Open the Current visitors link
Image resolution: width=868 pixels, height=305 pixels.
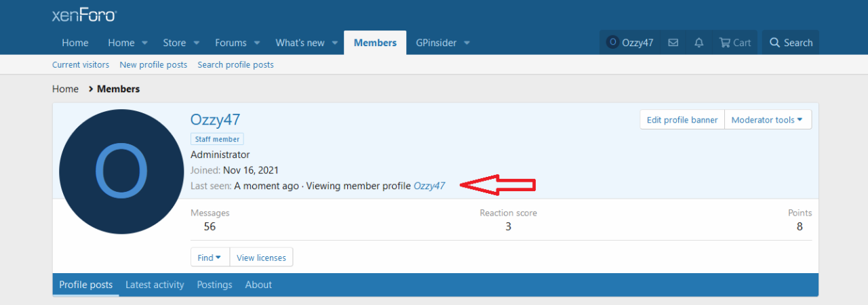pyautogui.click(x=81, y=65)
